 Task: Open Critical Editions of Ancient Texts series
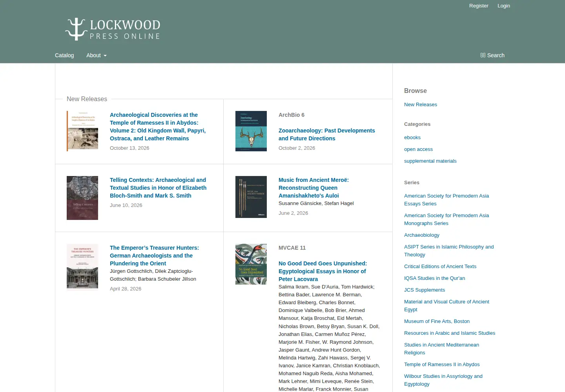(440, 267)
